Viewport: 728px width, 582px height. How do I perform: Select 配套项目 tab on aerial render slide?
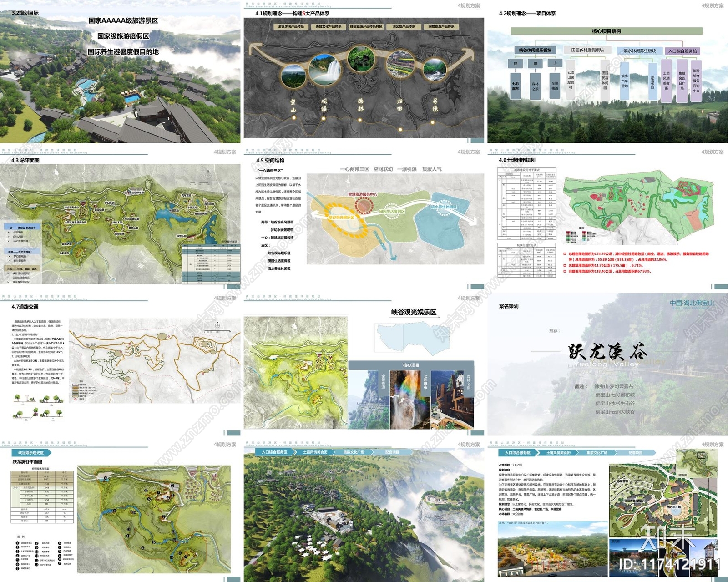point(392,452)
